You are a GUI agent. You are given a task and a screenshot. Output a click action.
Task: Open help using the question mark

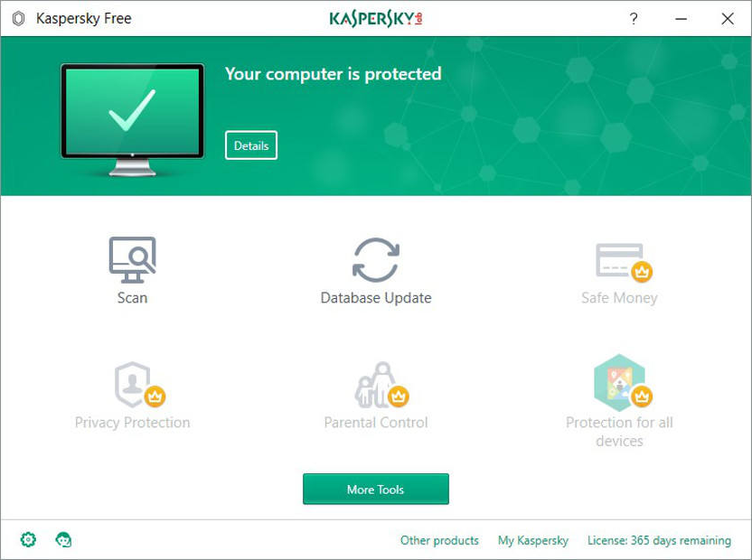tap(633, 18)
